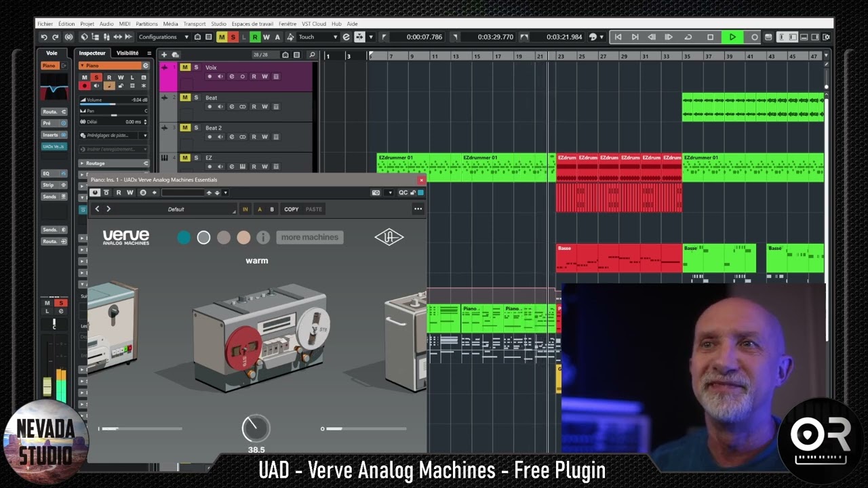Toggle global read automation R in toolbar

point(255,37)
